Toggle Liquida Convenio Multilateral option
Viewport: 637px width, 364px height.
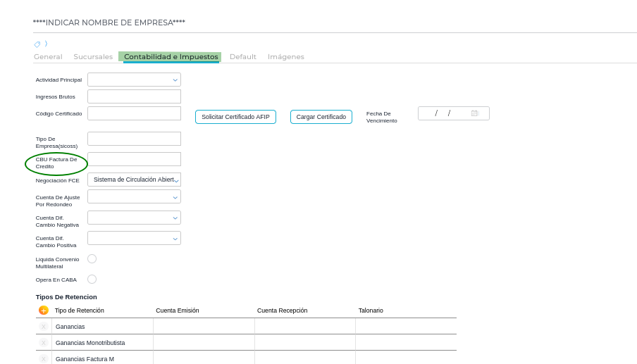click(92, 259)
